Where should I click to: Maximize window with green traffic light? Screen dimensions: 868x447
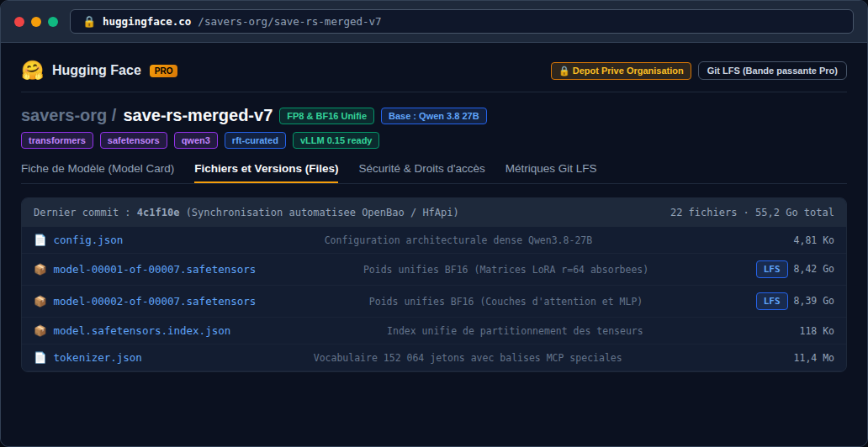pos(53,22)
